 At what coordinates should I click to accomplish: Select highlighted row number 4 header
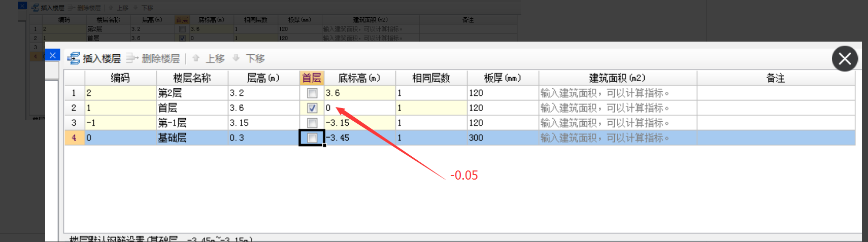click(x=74, y=137)
